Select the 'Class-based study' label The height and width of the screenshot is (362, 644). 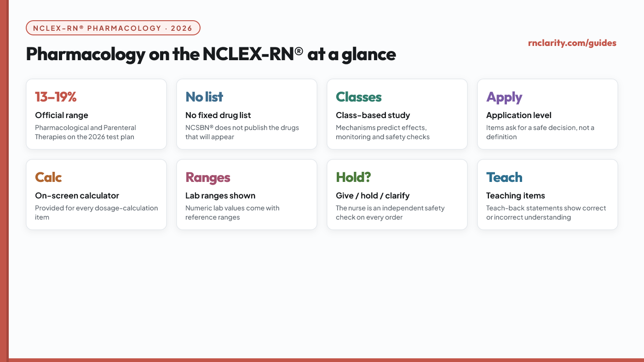click(x=373, y=115)
